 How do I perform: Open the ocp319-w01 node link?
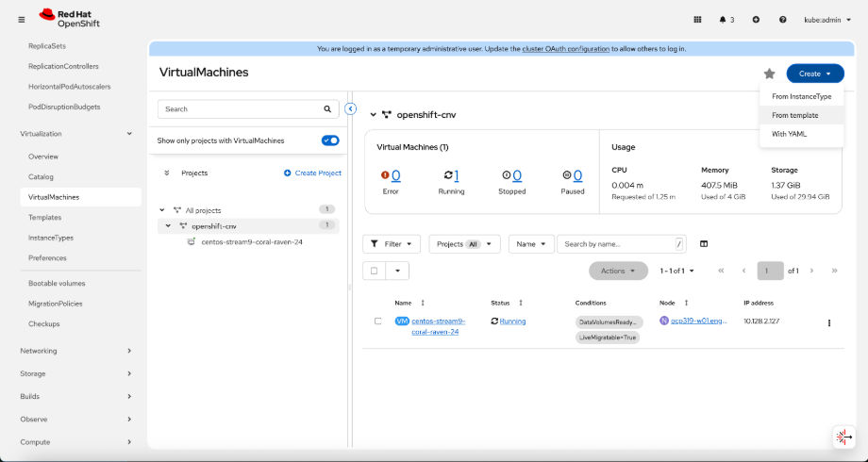point(698,321)
